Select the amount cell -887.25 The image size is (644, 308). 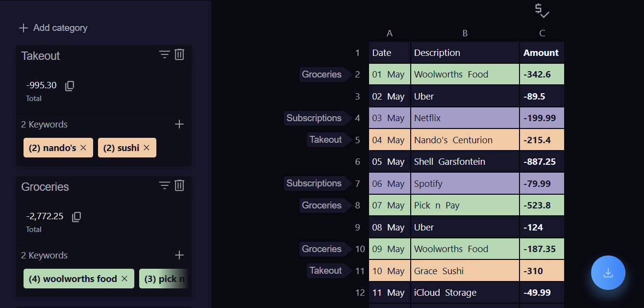point(542,162)
